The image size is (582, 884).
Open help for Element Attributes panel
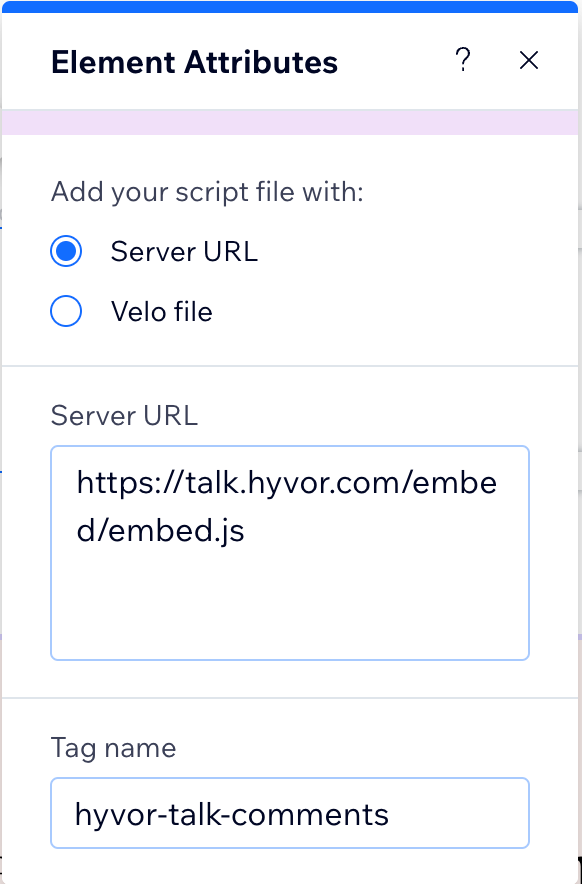click(x=462, y=60)
